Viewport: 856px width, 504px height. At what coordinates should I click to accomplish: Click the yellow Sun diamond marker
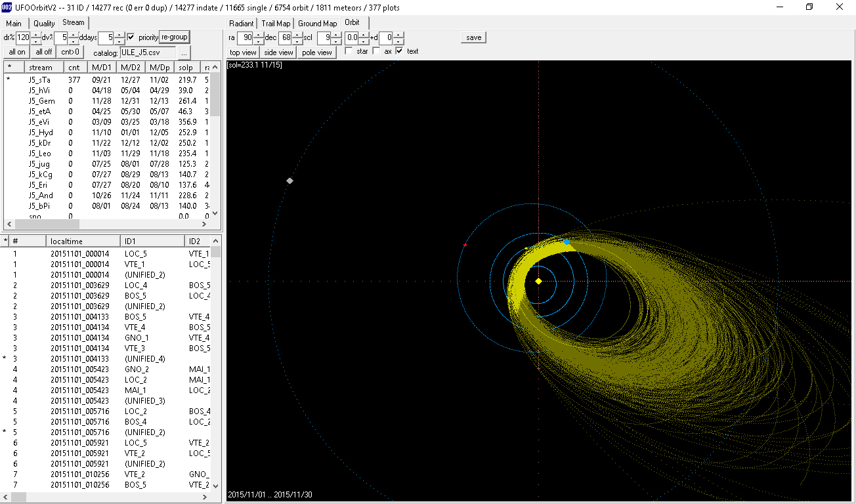[538, 281]
